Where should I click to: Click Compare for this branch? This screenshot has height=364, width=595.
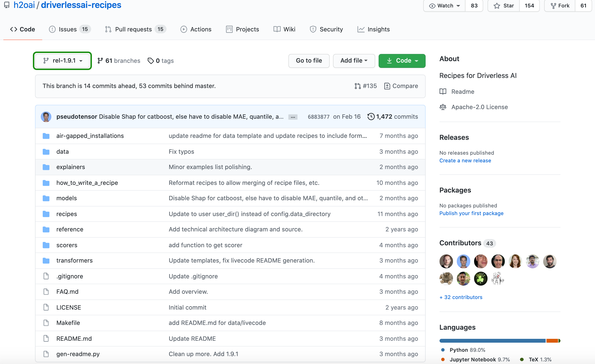(401, 86)
